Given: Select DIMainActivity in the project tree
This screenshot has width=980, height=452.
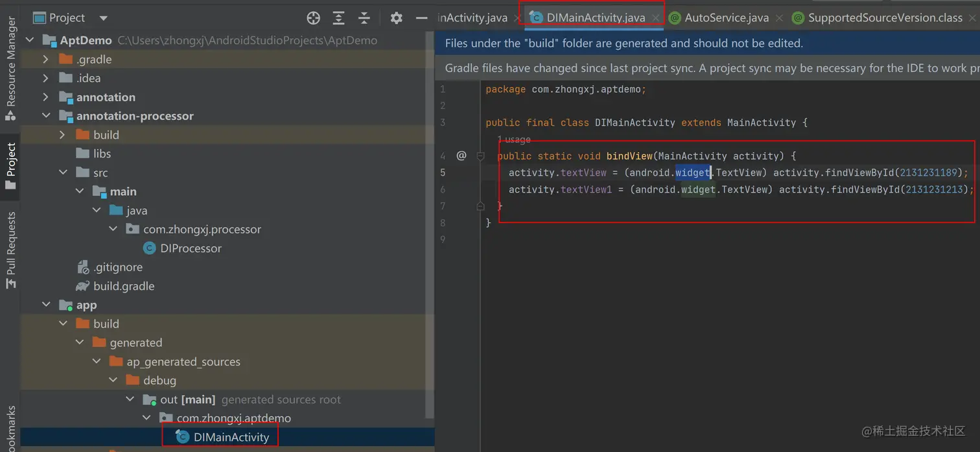Looking at the screenshot, I should (231, 437).
